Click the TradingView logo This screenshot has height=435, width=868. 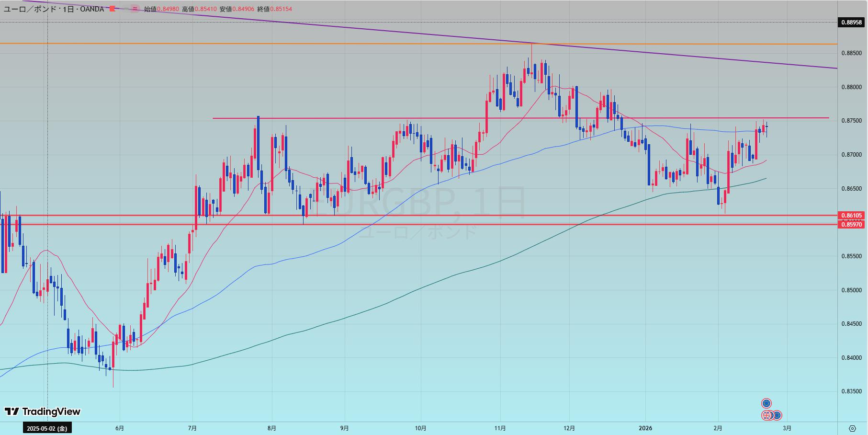(43, 412)
